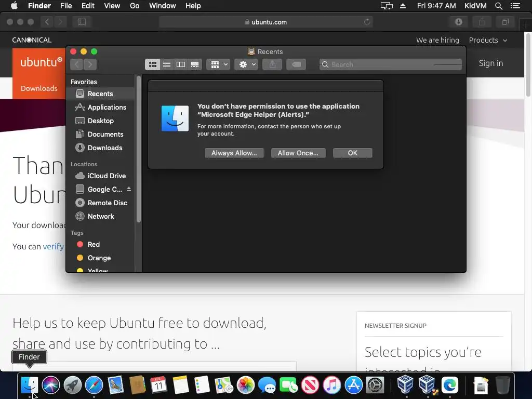Open Maps icon in Dock
This screenshot has height=399, width=532.
pos(223,385)
